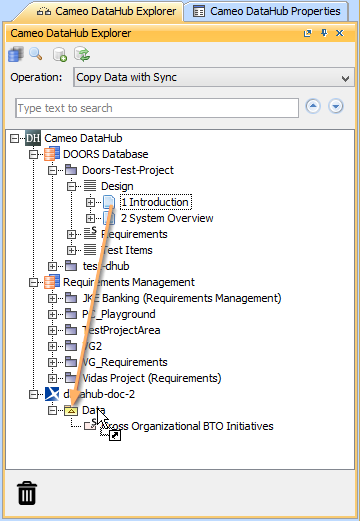The width and height of the screenshot is (360, 521).
Task: Collapse the Doors-Test-Project node
Action: click(52, 170)
